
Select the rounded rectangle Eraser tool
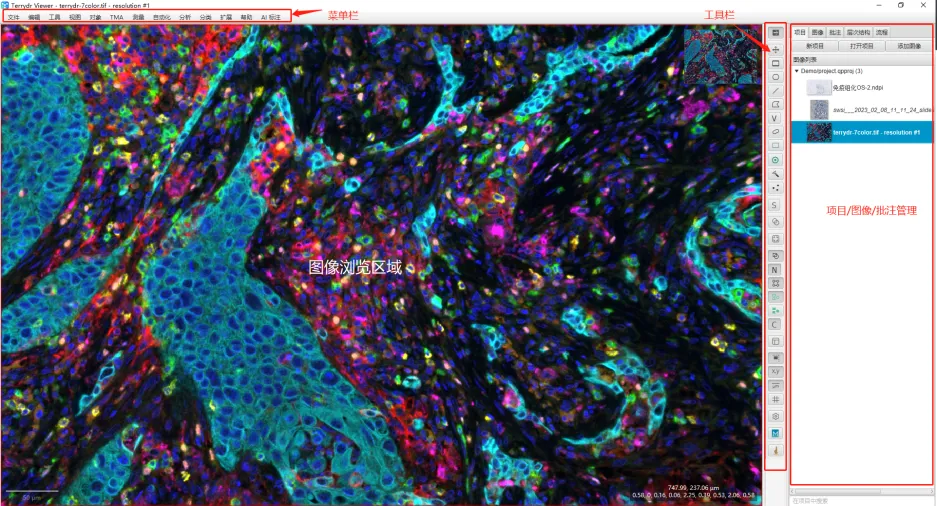pos(776,146)
